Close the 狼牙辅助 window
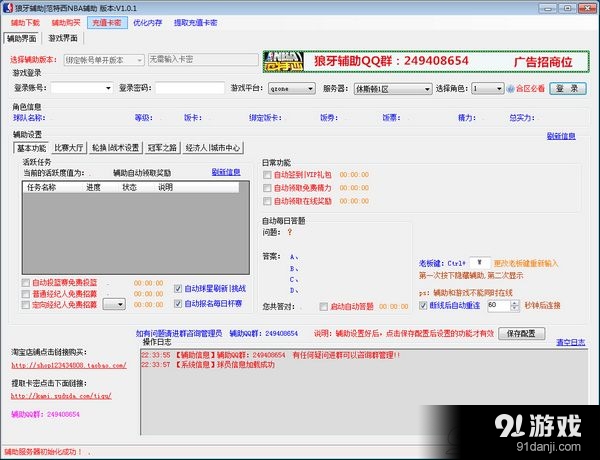This screenshot has height=460, width=600. coord(587,8)
